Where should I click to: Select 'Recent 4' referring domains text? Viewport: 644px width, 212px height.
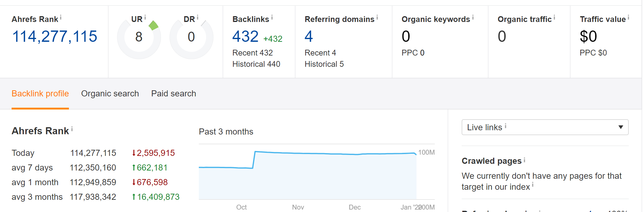click(x=320, y=53)
